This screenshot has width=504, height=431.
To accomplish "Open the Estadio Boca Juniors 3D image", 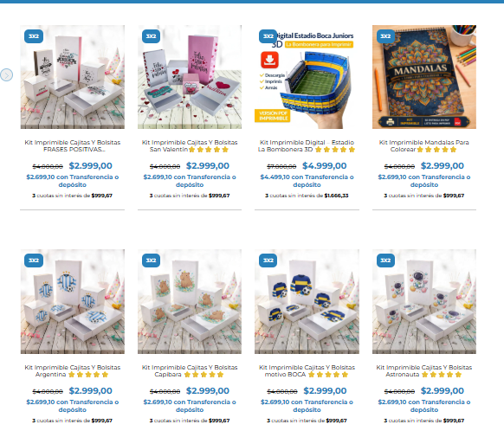I will pyautogui.click(x=307, y=77).
